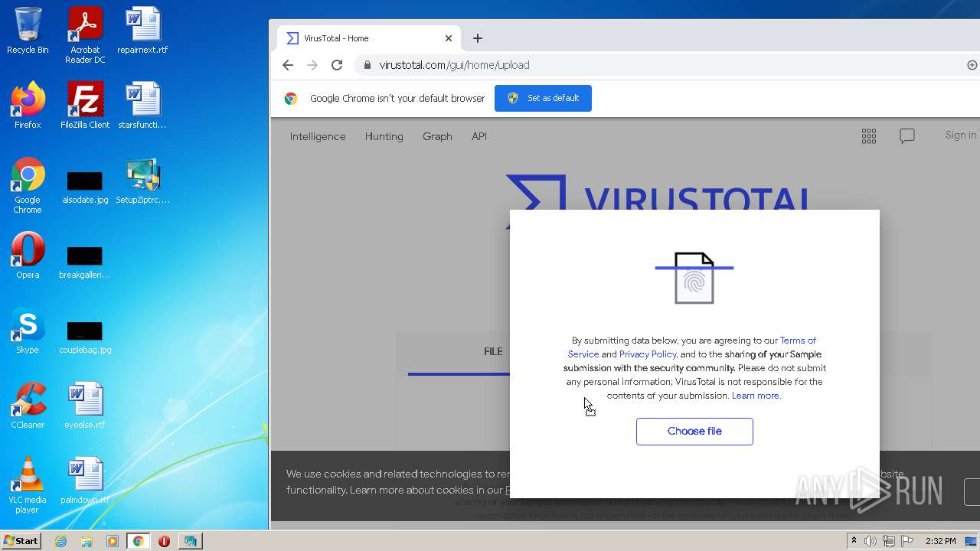The width and height of the screenshot is (980, 551).
Task: Open VirusTotal comments chat icon
Action: click(x=907, y=136)
